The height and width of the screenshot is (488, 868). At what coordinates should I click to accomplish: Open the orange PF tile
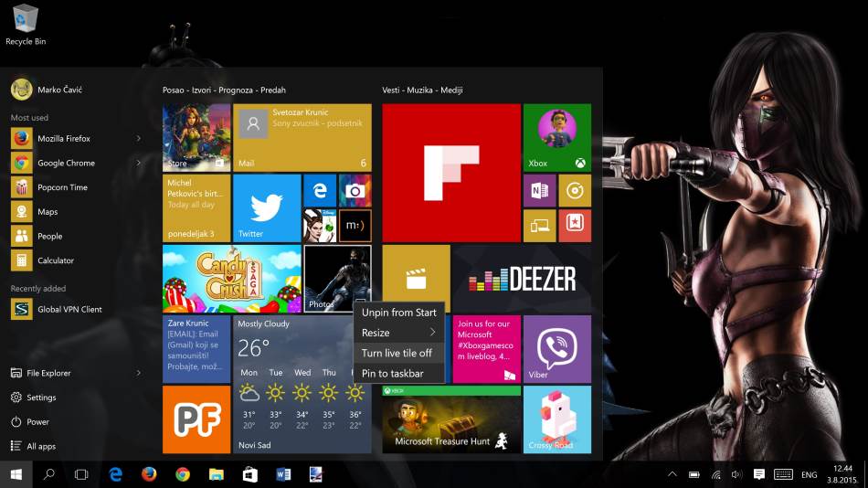click(196, 419)
